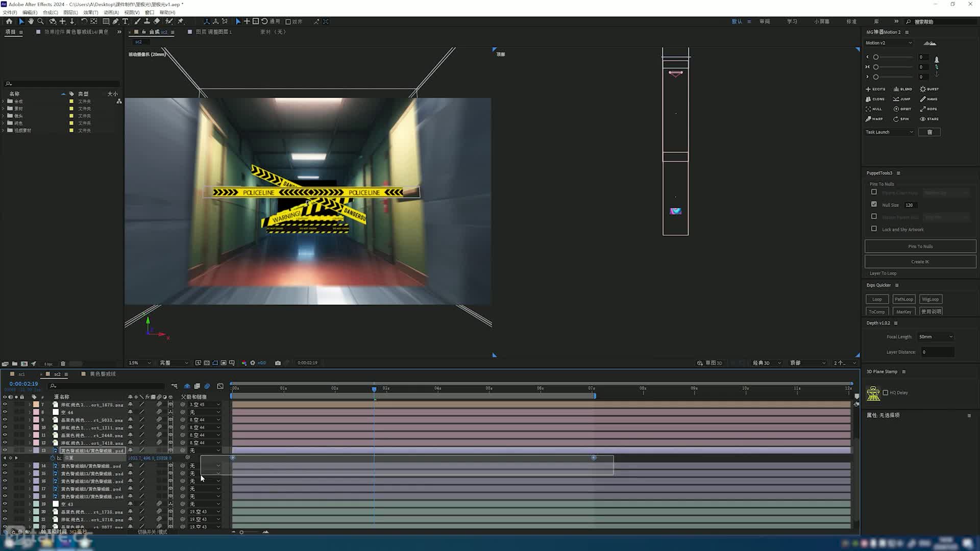This screenshot has width=980, height=551.
Task: Select the Hand tool
Action: [31, 21]
